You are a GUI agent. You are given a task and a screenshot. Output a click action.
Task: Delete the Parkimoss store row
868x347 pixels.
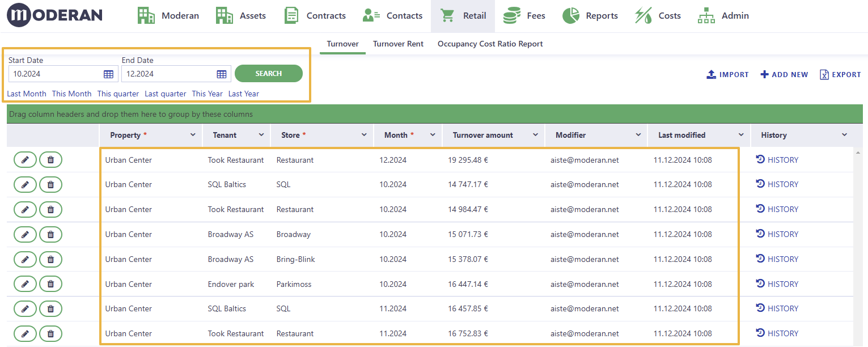[x=50, y=284]
